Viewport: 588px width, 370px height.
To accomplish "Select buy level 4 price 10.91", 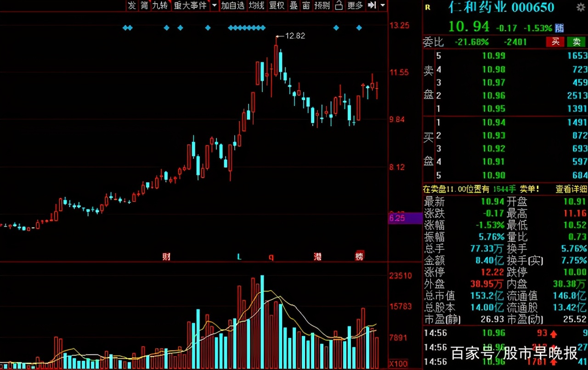I will point(493,162).
